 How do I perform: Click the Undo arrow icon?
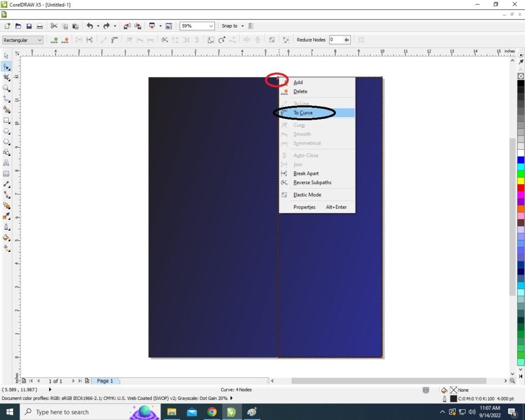click(x=90, y=26)
